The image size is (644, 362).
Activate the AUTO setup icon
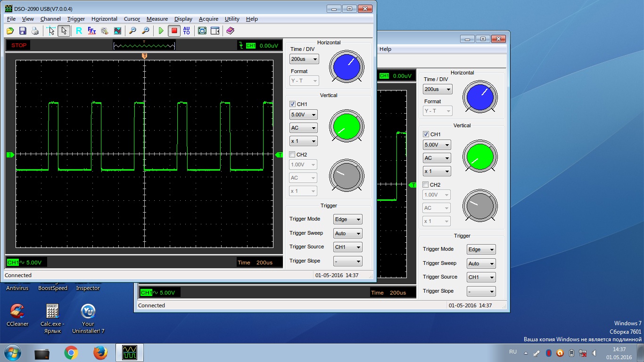(x=187, y=31)
